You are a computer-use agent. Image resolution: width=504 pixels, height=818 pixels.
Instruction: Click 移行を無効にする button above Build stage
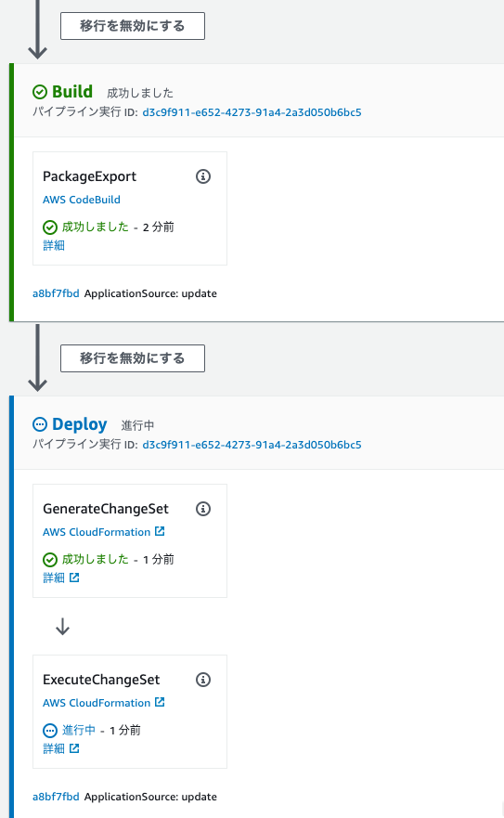133,26
